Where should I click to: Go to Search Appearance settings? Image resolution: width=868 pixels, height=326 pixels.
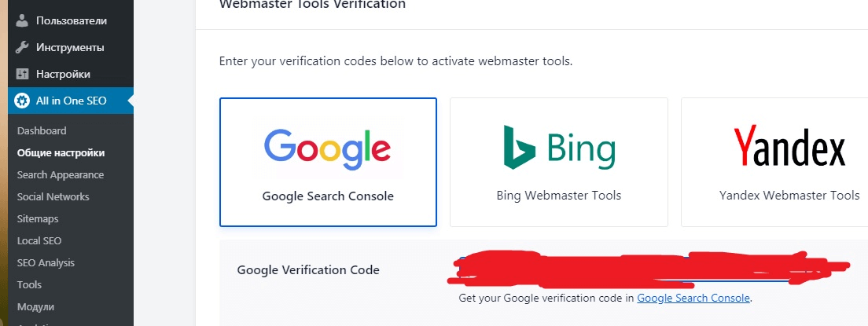[61, 175]
